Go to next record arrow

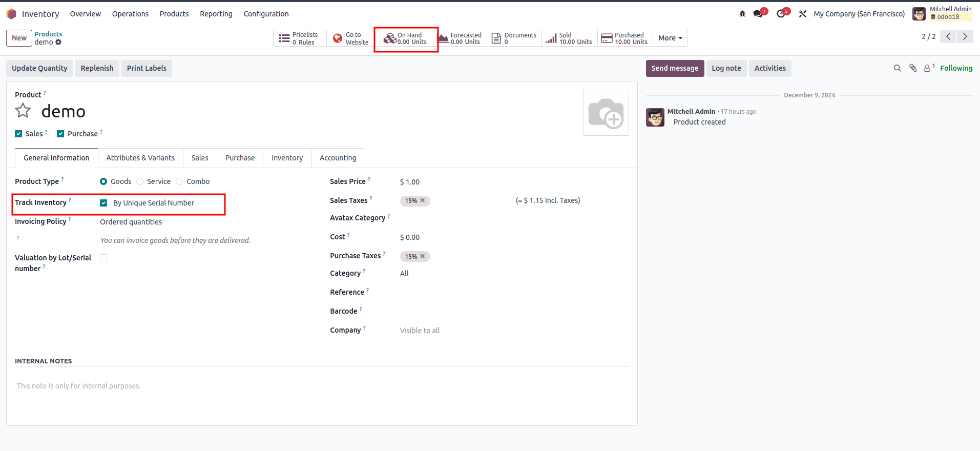pos(965,36)
